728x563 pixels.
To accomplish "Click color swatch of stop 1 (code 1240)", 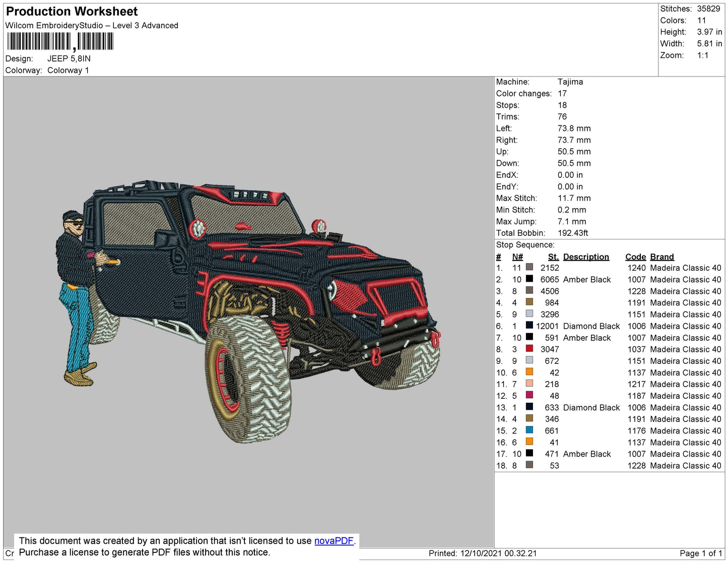I will [530, 267].
